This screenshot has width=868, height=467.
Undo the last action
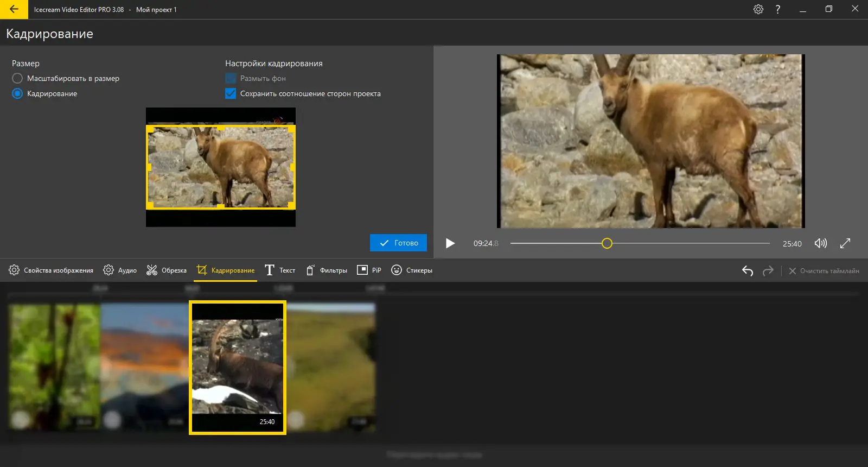(748, 270)
